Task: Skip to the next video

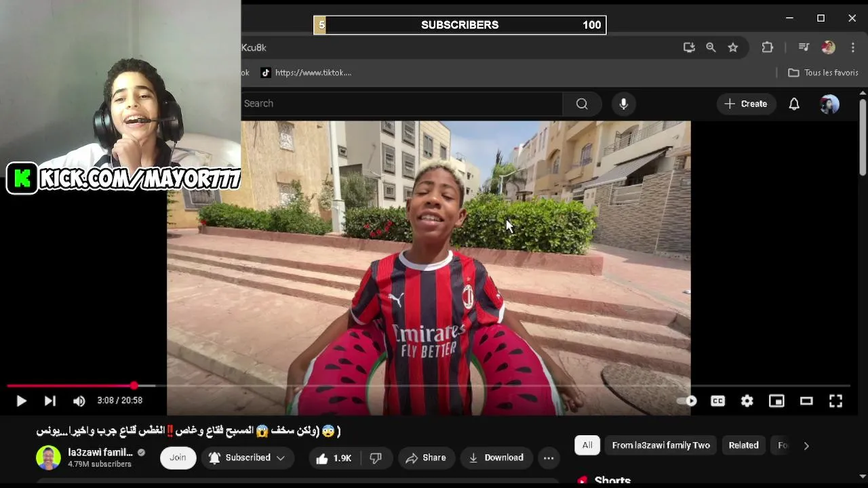Action: click(x=50, y=401)
